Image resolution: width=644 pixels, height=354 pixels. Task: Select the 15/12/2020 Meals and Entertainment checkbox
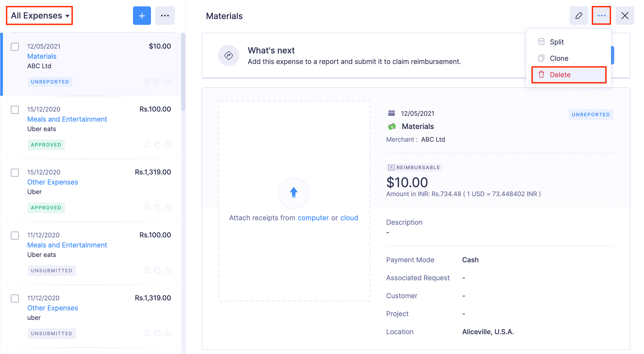click(x=15, y=110)
